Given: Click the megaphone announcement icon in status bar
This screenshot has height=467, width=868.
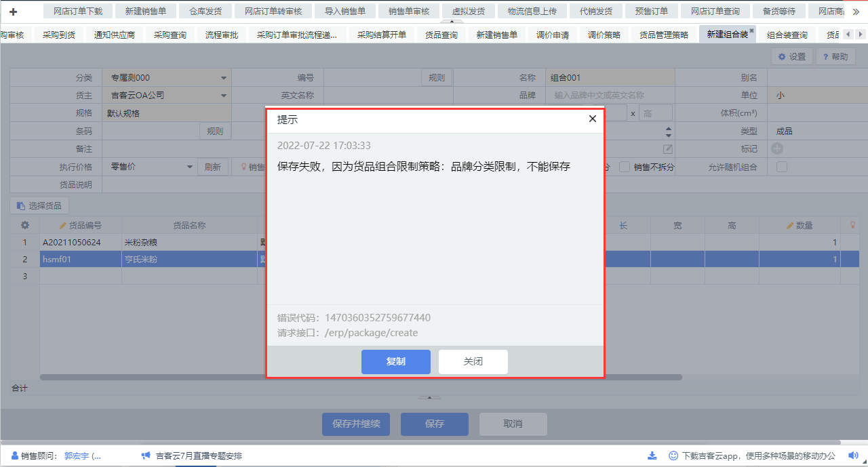Looking at the screenshot, I should 145,456.
